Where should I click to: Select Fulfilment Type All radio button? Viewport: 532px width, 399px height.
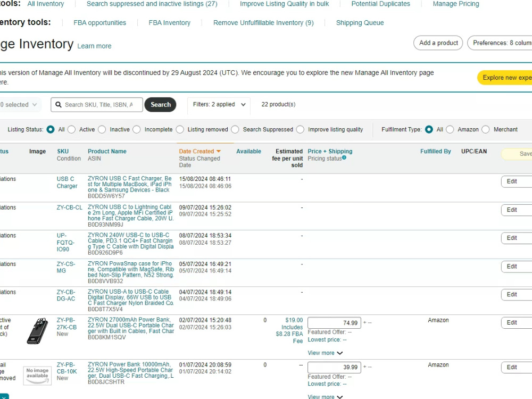pos(429,130)
